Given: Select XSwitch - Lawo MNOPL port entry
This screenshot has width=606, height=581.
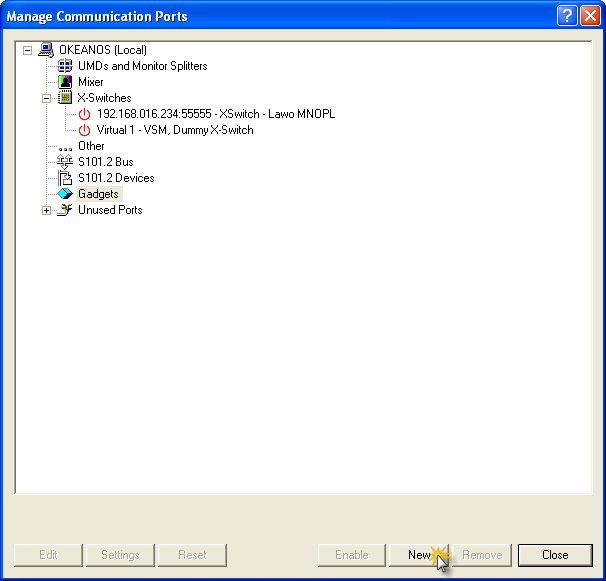Looking at the screenshot, I should coord(215,114).
